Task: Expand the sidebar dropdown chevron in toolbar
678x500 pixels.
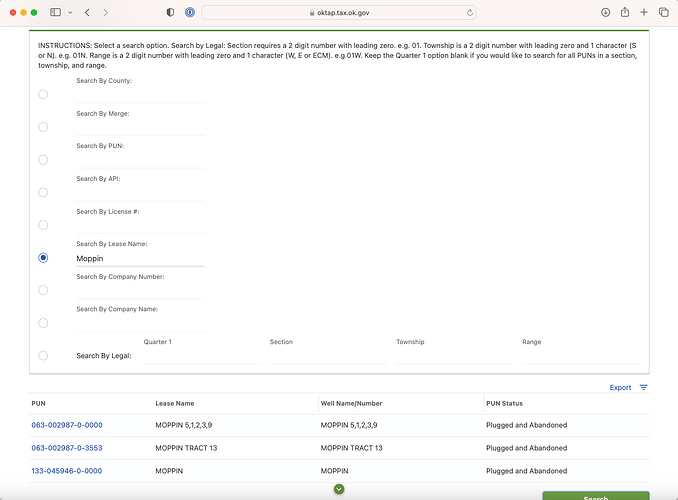Action: point(70,13)
